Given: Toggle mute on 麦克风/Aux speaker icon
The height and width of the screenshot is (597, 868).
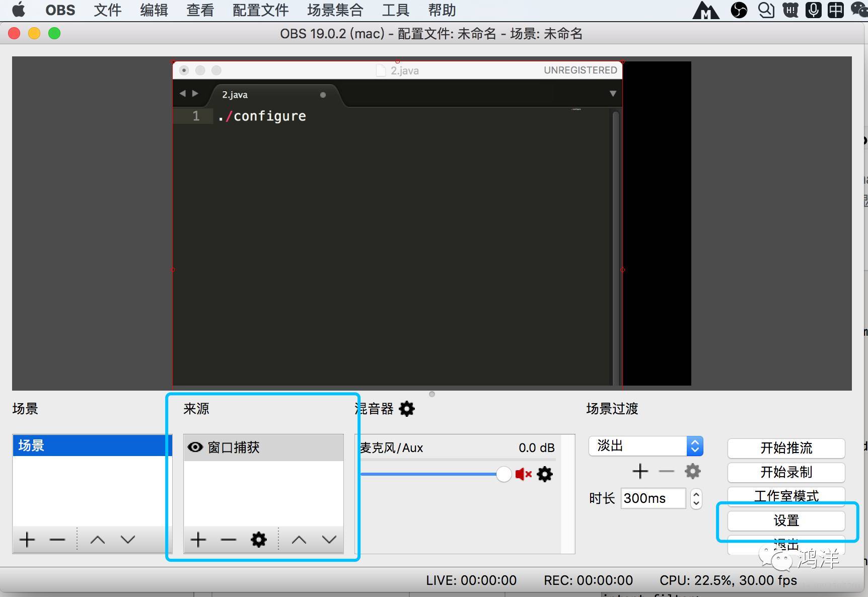Looking at the screenshot, I should click(x=523, y=474).
